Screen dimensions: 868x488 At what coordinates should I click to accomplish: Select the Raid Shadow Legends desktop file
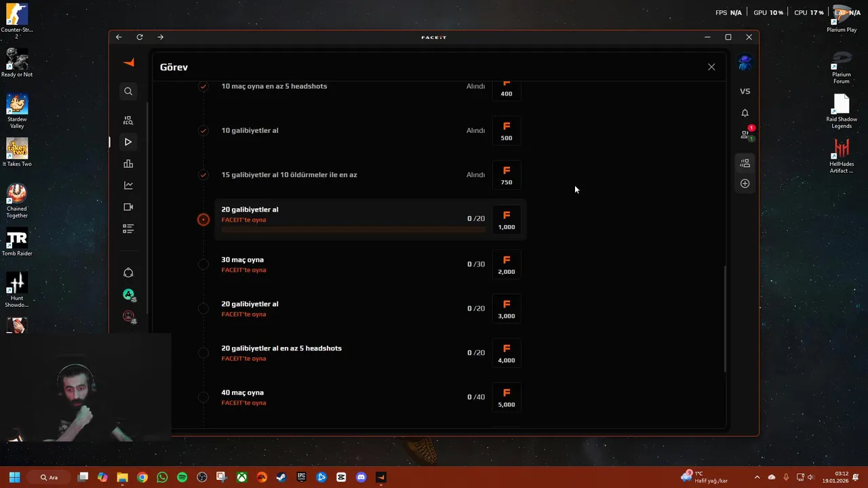click(x=842, y=111)
